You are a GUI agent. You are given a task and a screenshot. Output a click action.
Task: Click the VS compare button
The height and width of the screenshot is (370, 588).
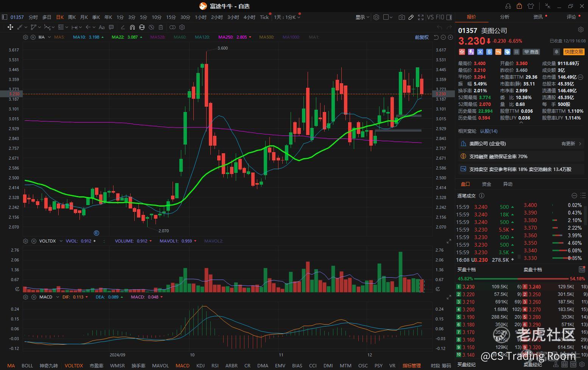[x=430, y=17]
